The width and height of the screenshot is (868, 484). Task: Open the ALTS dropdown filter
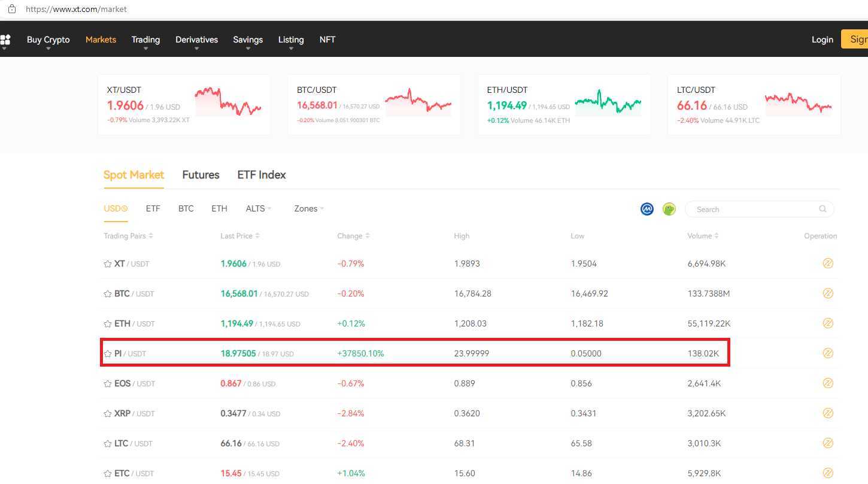coord(259,208)
